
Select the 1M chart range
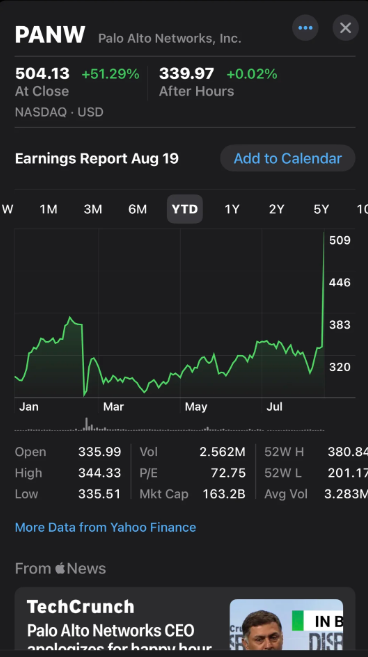[48, 209]
